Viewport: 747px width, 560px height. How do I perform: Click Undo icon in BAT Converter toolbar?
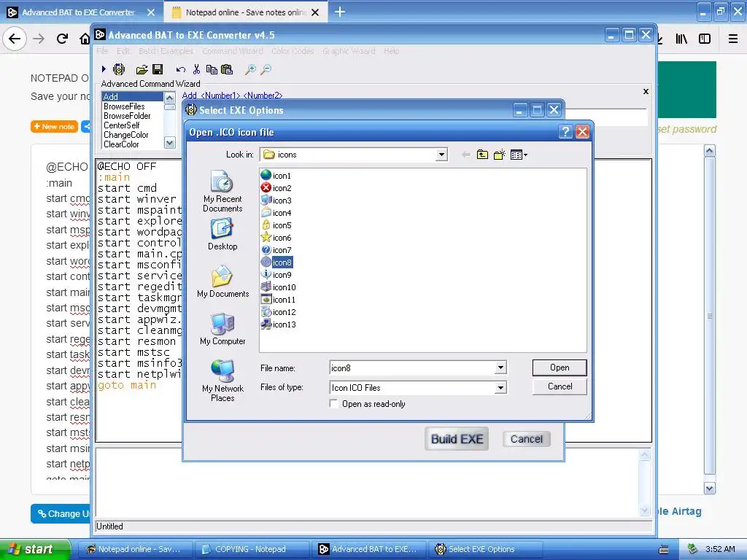(181, 70)
